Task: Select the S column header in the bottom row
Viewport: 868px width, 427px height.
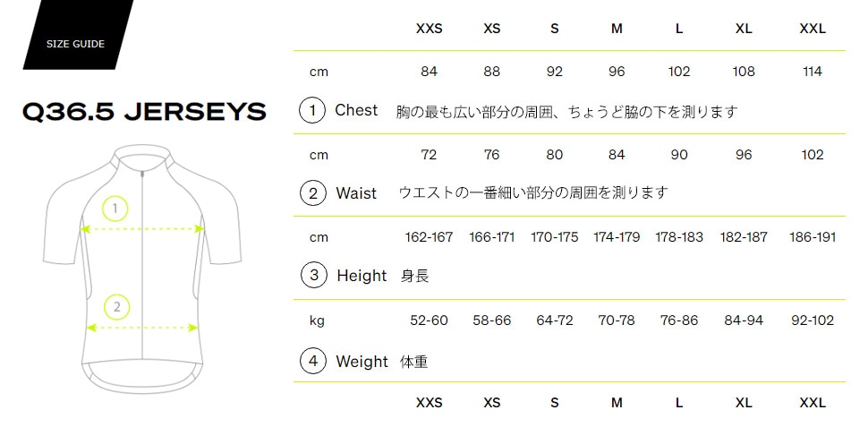Action: click(555, 403)
